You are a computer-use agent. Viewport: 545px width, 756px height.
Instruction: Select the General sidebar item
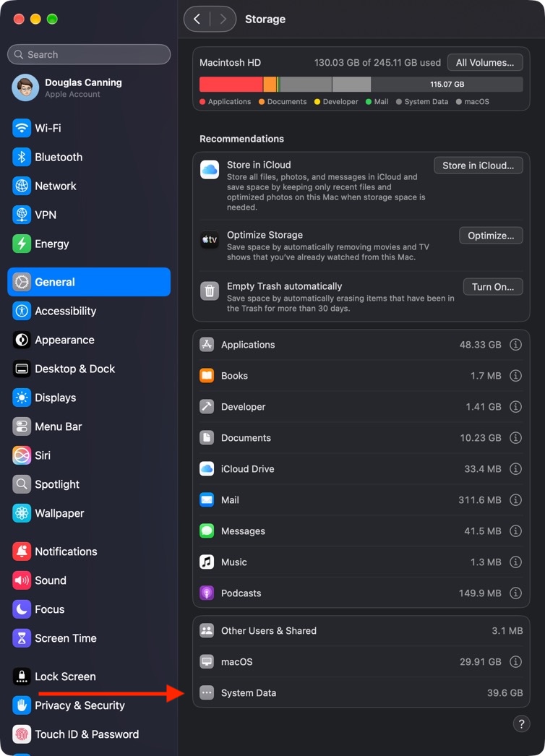tap(89, 282)
